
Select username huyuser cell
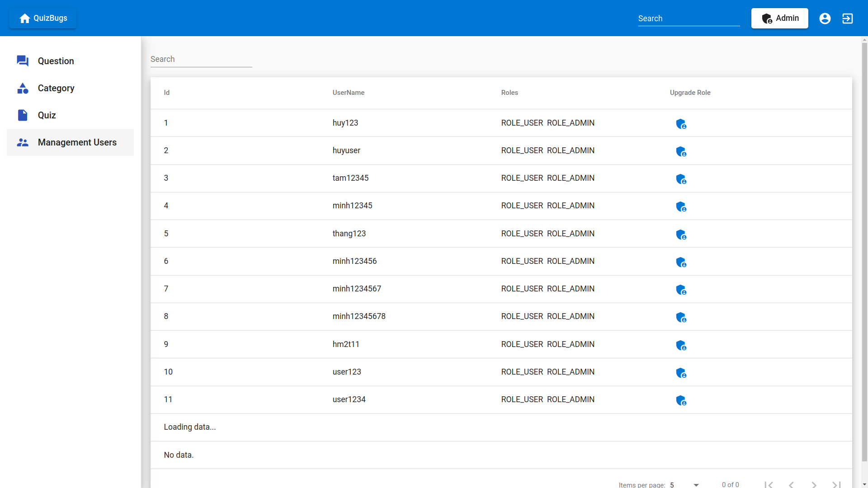pyautogui.click(x=346, y=150)
